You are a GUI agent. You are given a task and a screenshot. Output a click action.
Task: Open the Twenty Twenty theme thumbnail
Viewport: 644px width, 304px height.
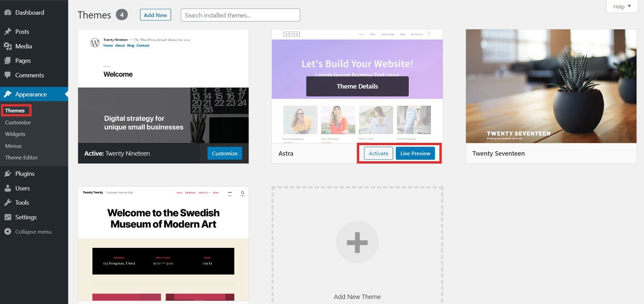(163, 244)
